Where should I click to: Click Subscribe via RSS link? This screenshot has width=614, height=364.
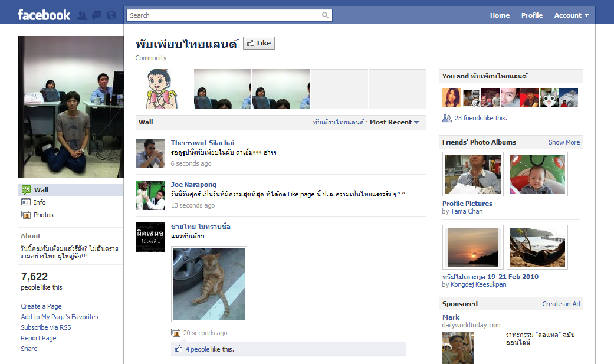coord(46,327)
